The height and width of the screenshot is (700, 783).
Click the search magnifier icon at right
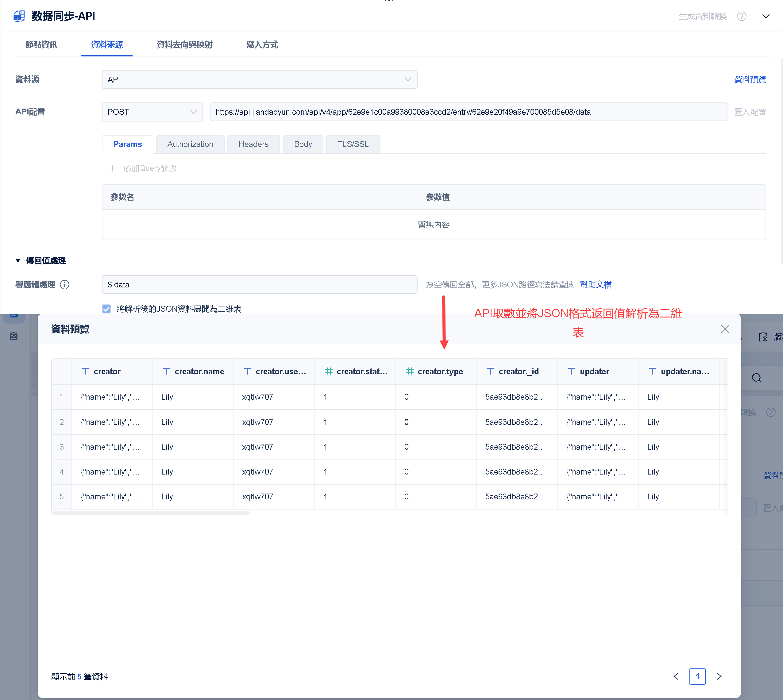click(756, 378)
